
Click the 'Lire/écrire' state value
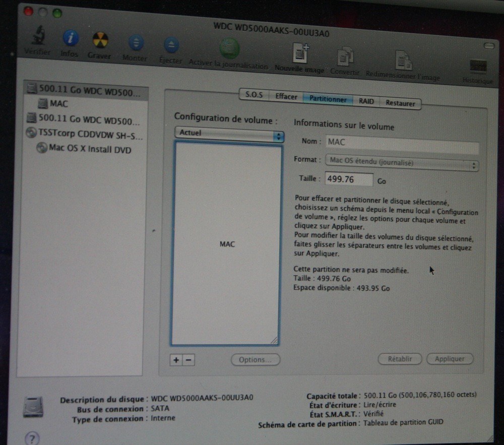pos(380,405)
